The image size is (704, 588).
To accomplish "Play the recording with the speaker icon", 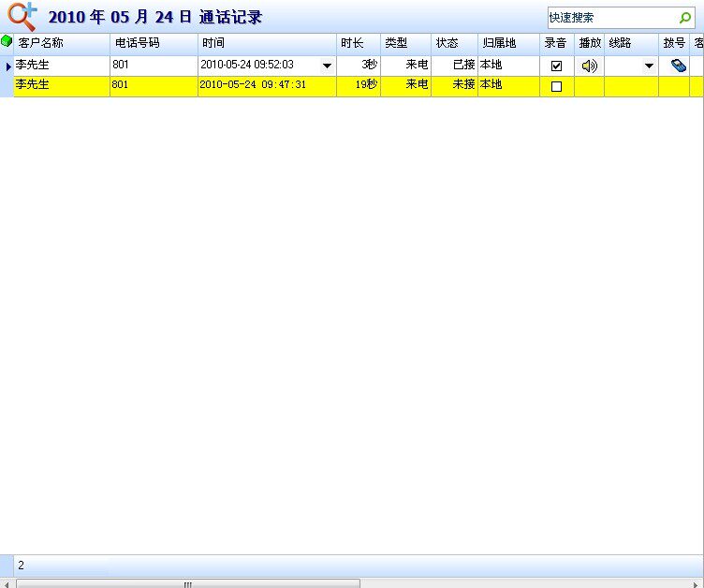I will point(589,66).
